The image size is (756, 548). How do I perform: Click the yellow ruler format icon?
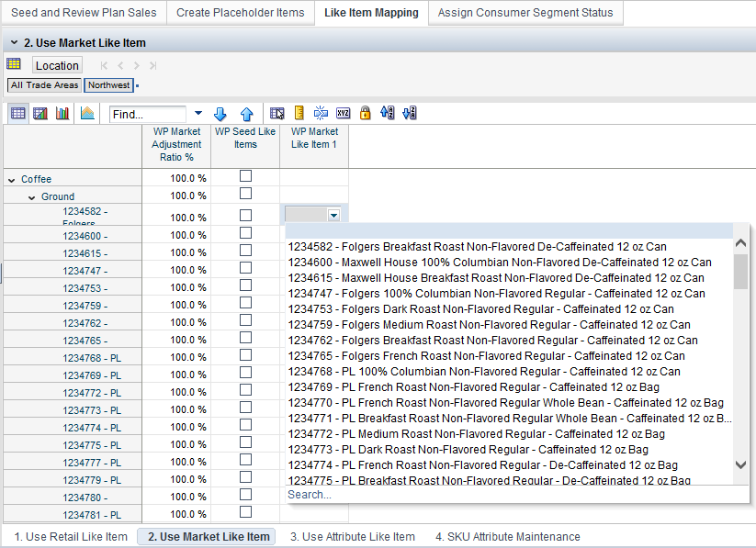pyautogui.click(x=299, y=113)
